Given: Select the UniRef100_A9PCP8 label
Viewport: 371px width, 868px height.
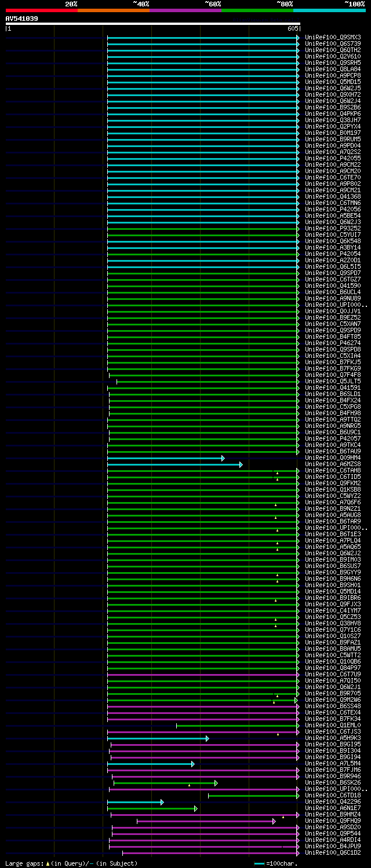Looking at the screenshot, I should [333, 76].
